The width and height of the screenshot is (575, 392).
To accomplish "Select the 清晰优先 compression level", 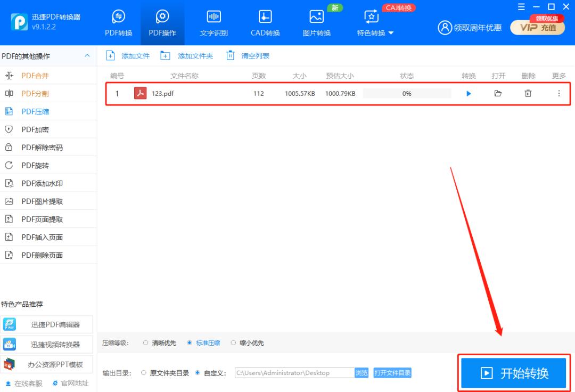I will [x=145, y=343].
